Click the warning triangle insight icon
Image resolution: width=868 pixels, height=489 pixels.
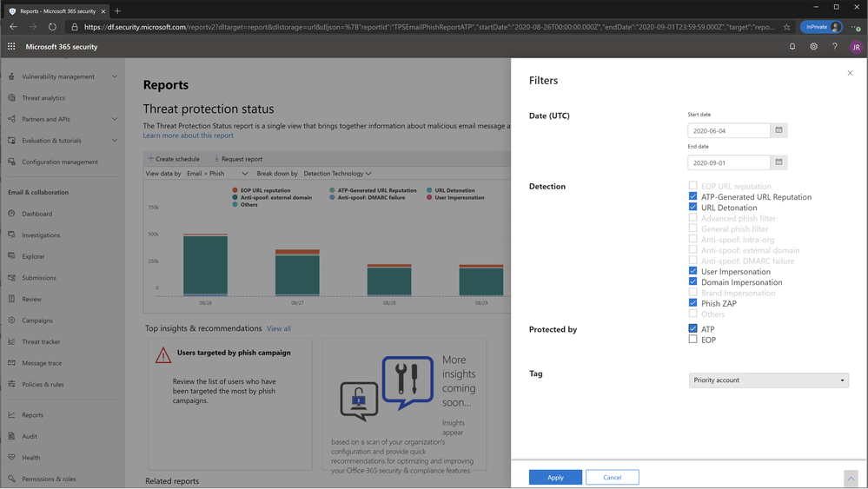pyautogui.click(x=163, y=355)
